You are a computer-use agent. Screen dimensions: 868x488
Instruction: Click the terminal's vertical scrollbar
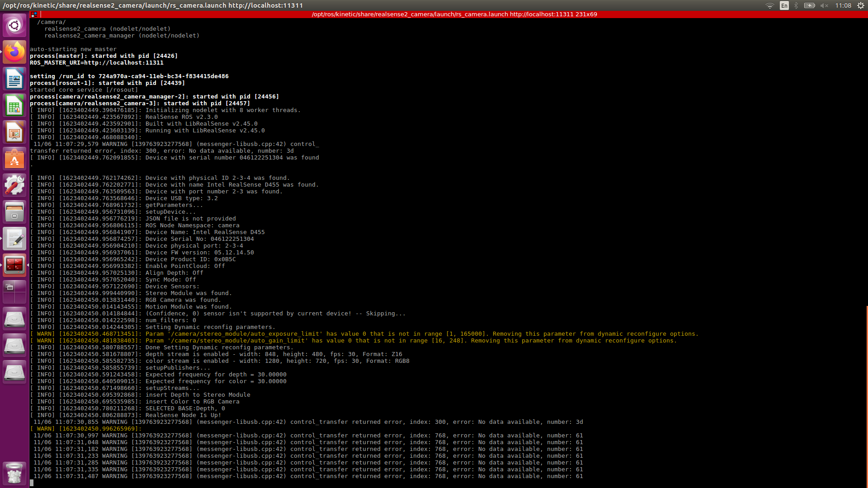[x=866, y=393]
